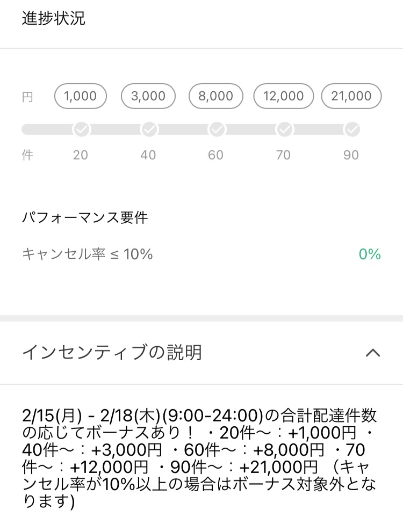The height and width of the screenshot is (532, 403).
Task: Select the 1,000 yen reward pill
Action: (81, 96)
